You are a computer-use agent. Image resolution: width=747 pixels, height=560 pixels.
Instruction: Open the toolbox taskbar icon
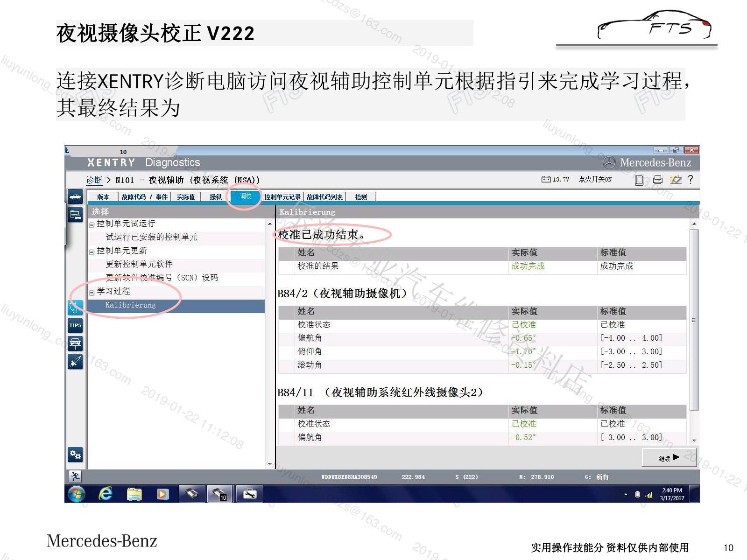pos(249,494)
